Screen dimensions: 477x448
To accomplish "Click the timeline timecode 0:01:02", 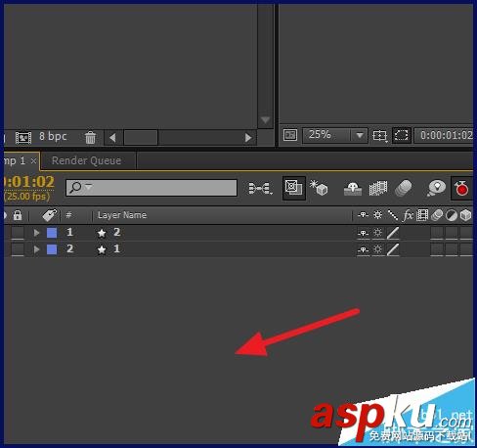I will (28, 182).
